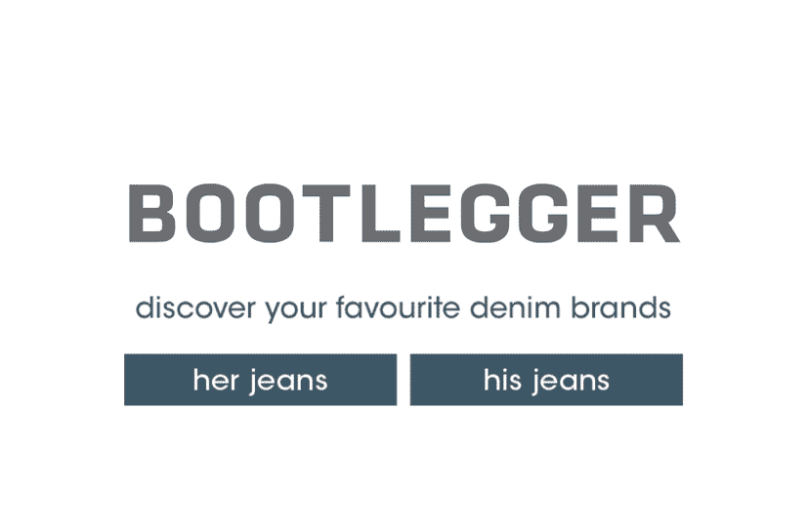Image resolution: width=809 pixels, height=532 pixels.
Task: Click the word favourite in the tagline
Action: pos(398,307)
